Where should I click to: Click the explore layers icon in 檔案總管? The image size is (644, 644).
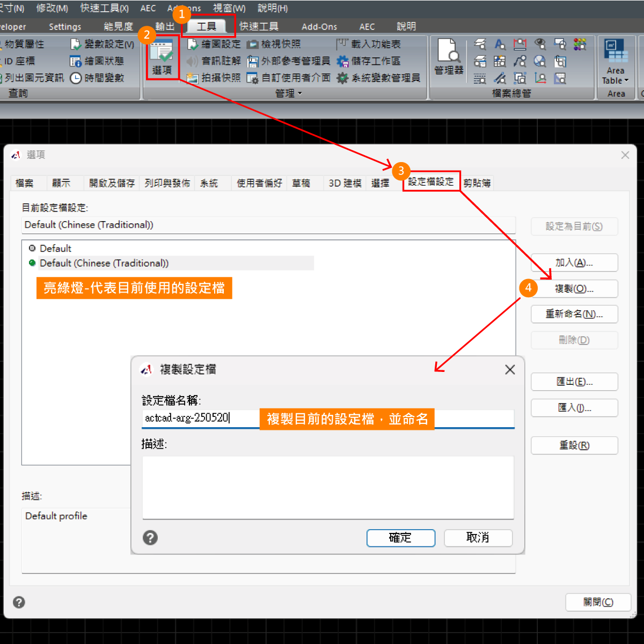click(480, 44)
